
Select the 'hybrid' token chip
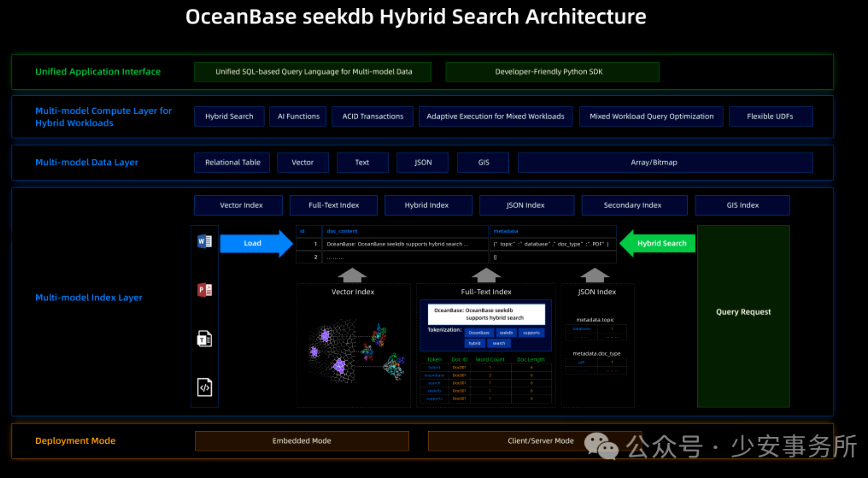[475, 343]
